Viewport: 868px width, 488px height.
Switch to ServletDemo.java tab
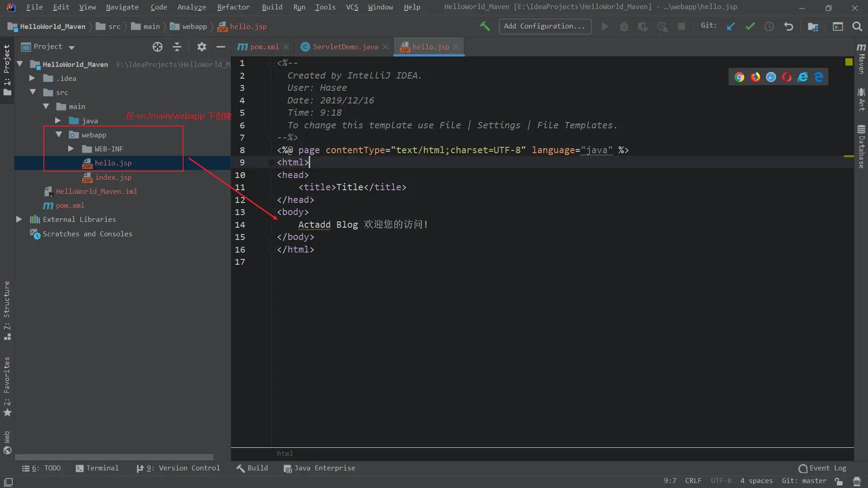tap(345, 47)
